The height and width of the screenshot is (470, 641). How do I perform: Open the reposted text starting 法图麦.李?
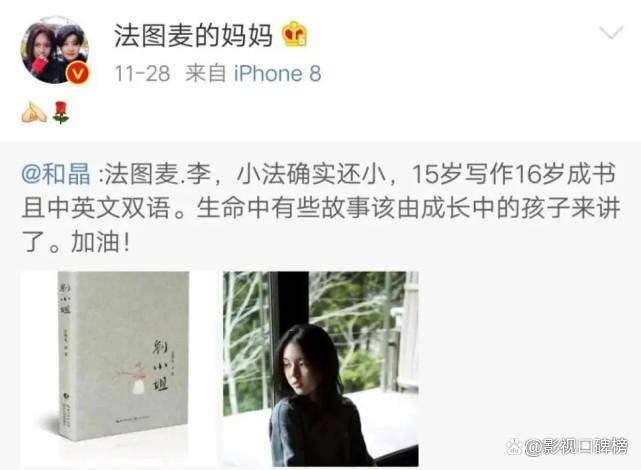(x=321, y=208)
